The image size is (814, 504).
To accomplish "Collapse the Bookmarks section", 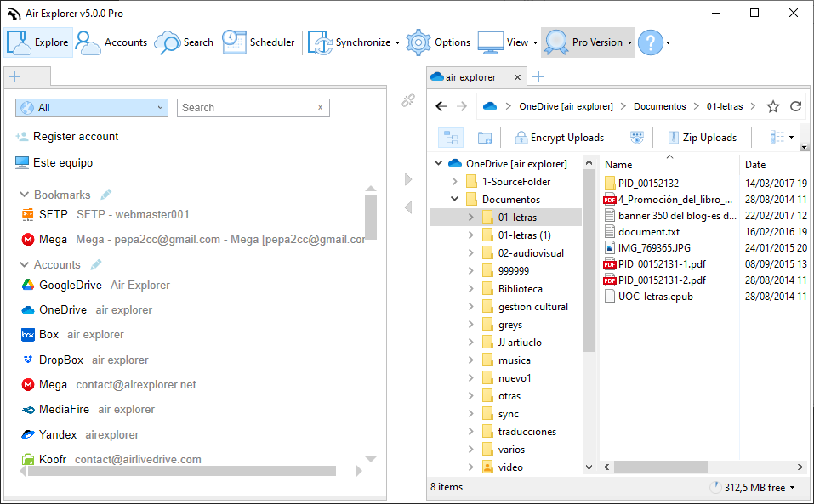I will [x=24, y=195].
